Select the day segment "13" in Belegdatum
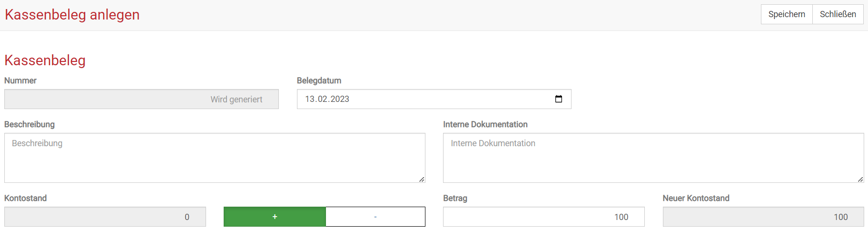The height and width of the screenshot is (240, 868). click(x=310, y=99)
